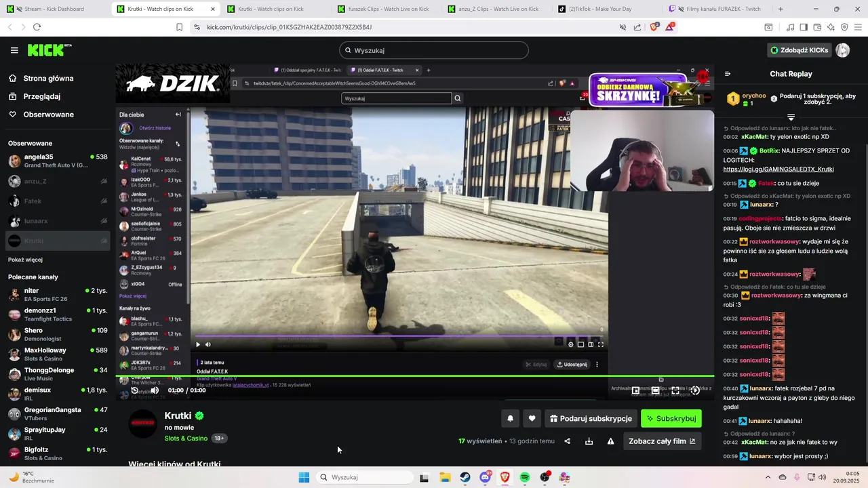Toggle the browser sidebar panel
The width and height of the screenshot is (868, 488).
tap(804, 27)
